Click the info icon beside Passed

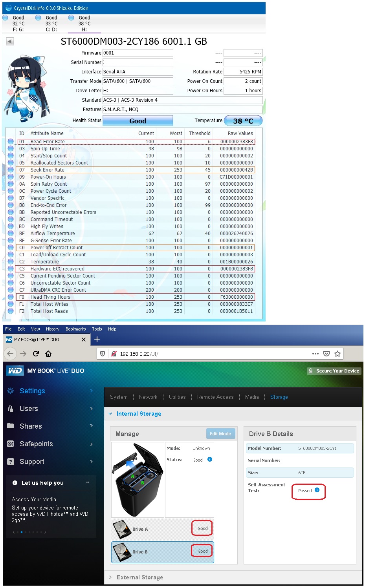(x=317, y=490)
